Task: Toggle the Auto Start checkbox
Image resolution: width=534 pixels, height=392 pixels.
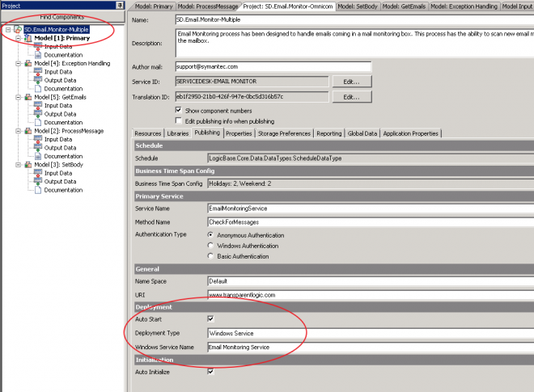Action: (211, 318)
